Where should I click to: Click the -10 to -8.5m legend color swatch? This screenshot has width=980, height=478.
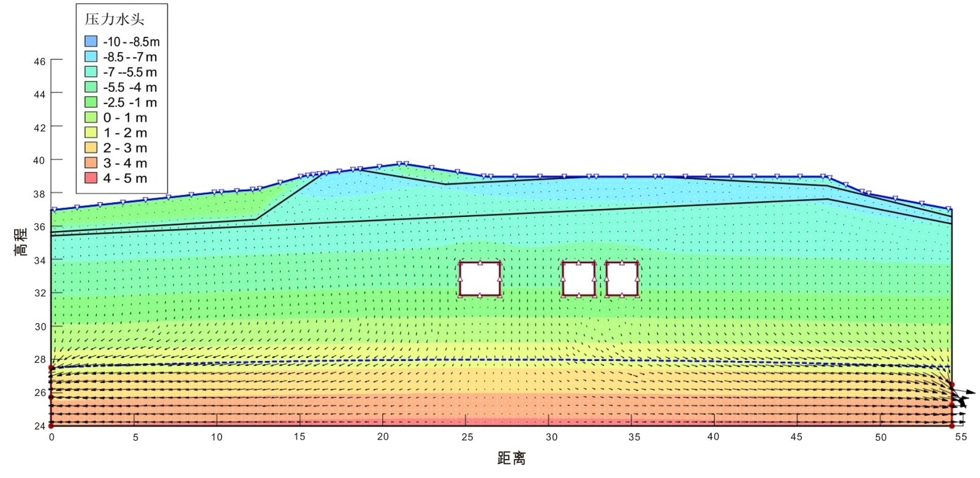click(x=91, y=42)
